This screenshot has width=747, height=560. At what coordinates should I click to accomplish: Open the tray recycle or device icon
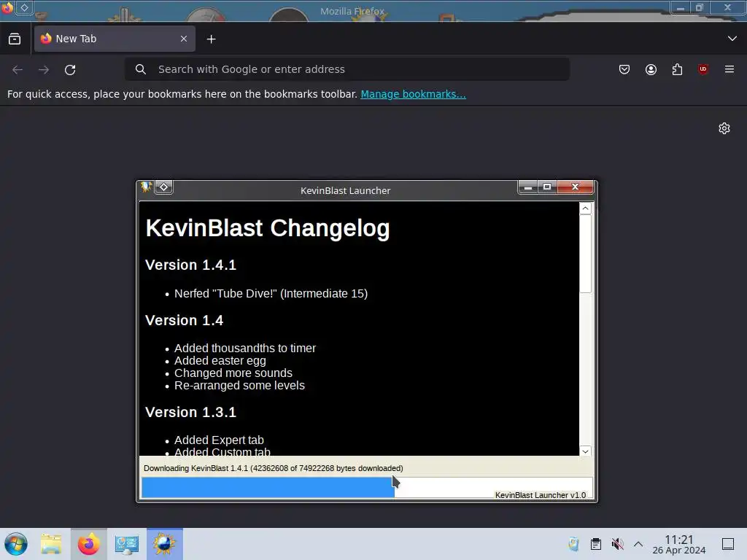click(x=573, y=544)
